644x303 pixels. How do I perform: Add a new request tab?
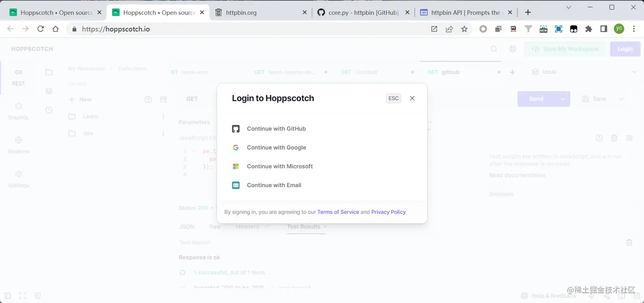point(512,72)
